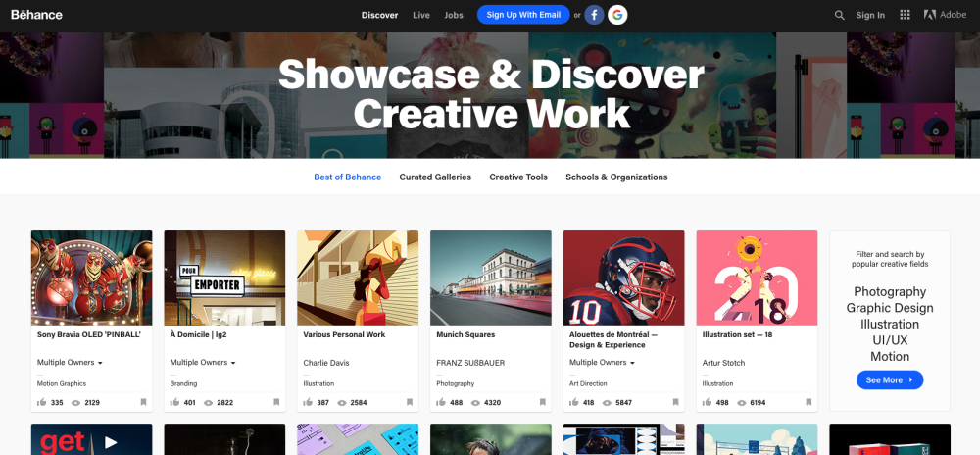The width and height of the screenshot is (980, 455).
Task: Click the views eye icon on Munich Squares
Action: click(475, 403)
